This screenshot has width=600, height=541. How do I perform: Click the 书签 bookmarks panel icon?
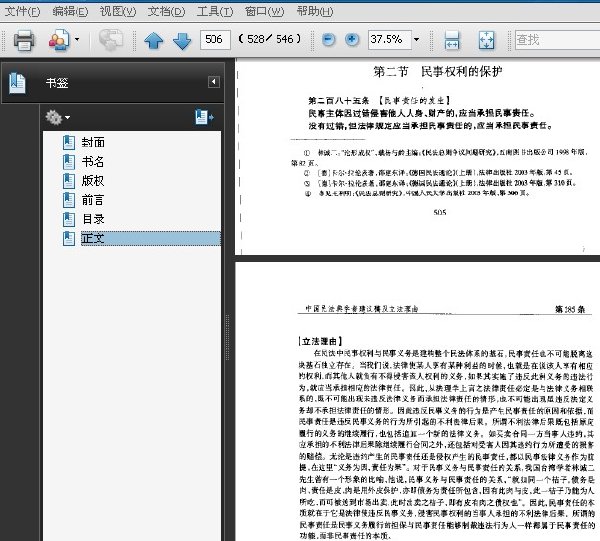(x=17, y=83)
